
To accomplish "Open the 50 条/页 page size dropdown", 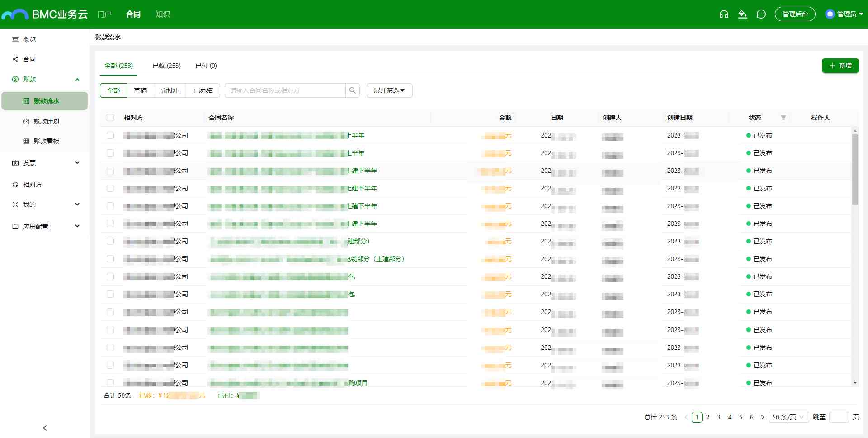I will (x=788, y=417).
